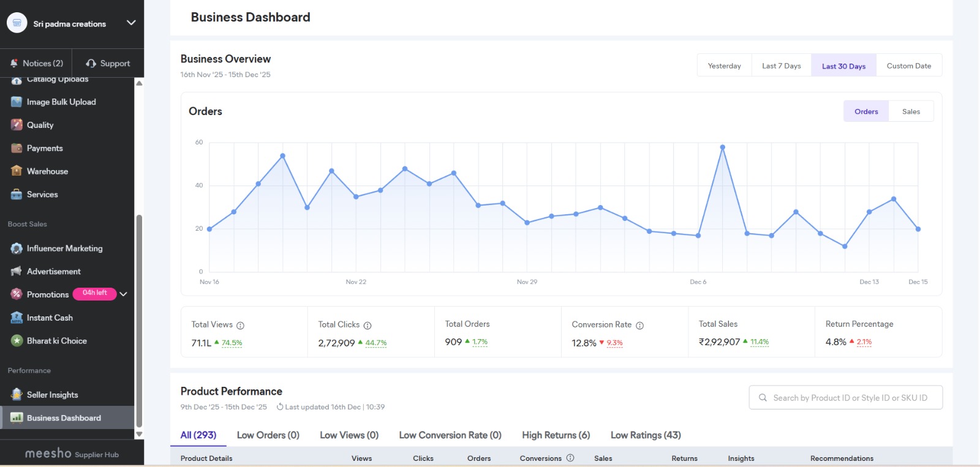Click the sidebar vertical scrollbar

tap(139, 321)
